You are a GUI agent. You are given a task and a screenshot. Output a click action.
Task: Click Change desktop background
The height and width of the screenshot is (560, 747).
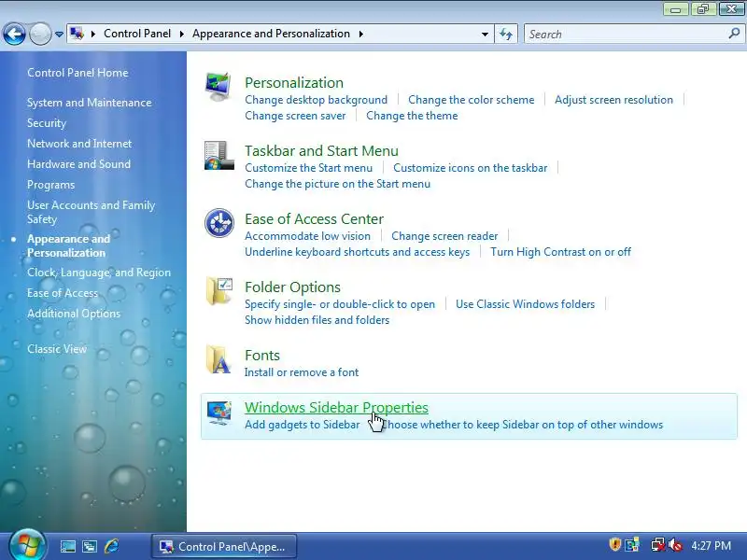[316, 100]
